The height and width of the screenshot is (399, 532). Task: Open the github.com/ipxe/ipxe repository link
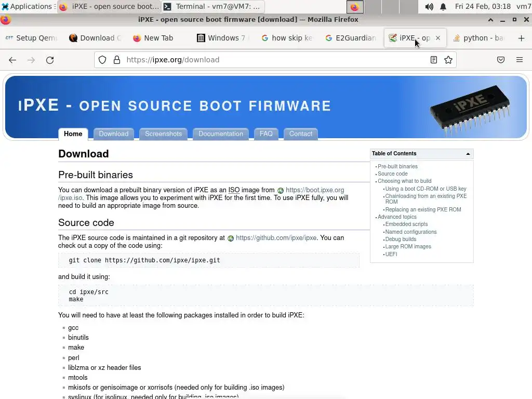276,238
